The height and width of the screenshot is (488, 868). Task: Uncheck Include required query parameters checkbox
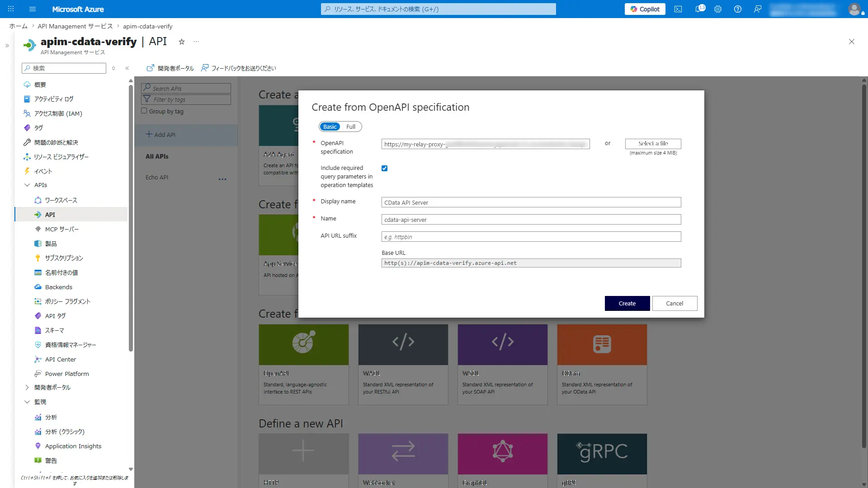click(x=384, y=168)
